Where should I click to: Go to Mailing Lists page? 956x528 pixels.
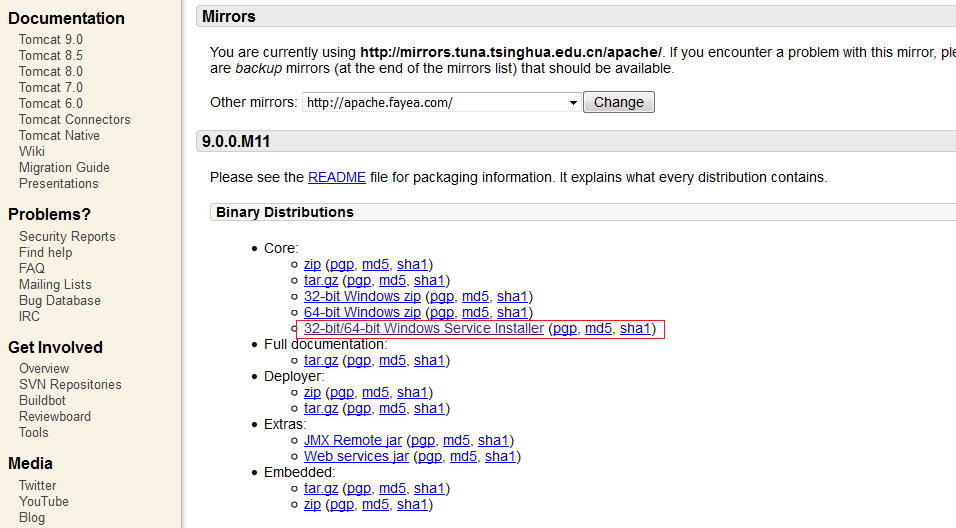click(55, 285)
